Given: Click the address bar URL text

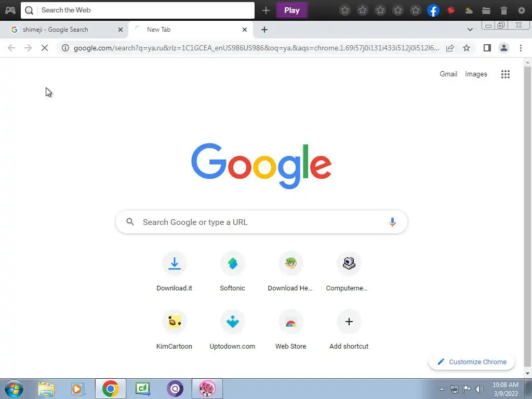Looking at the screenshot, I should [x=257, y=48].
